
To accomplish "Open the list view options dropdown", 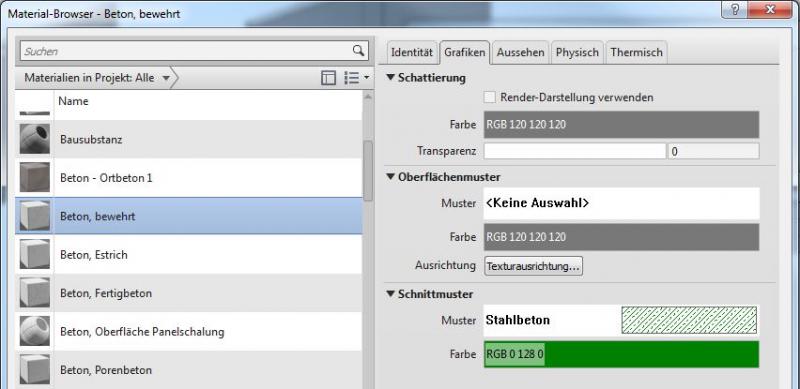I will [357, 78].
